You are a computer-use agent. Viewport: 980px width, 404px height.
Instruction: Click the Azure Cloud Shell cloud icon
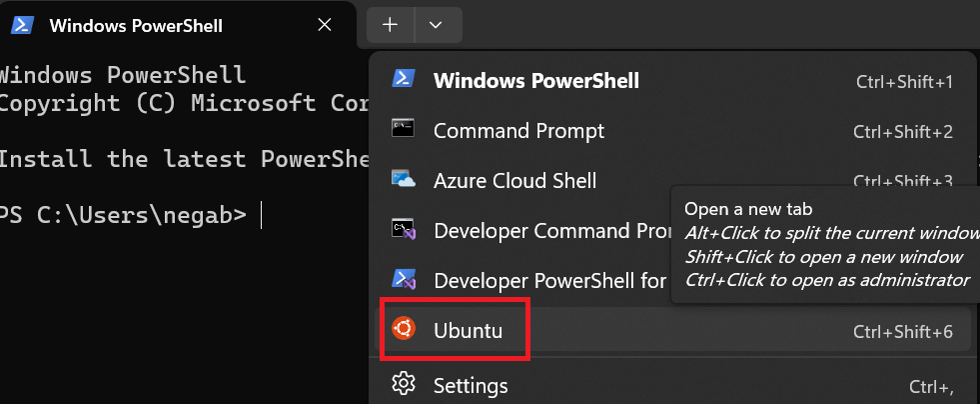point(404,179)
